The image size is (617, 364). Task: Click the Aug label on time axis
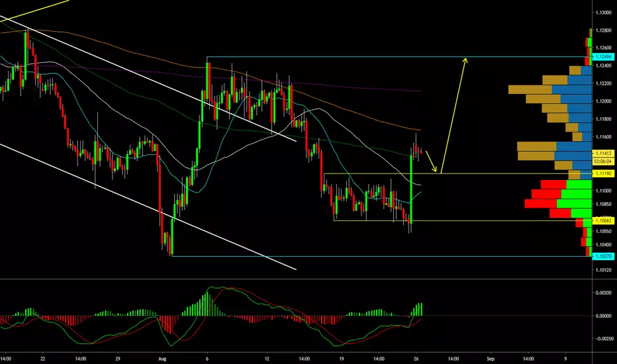(162, 359)
